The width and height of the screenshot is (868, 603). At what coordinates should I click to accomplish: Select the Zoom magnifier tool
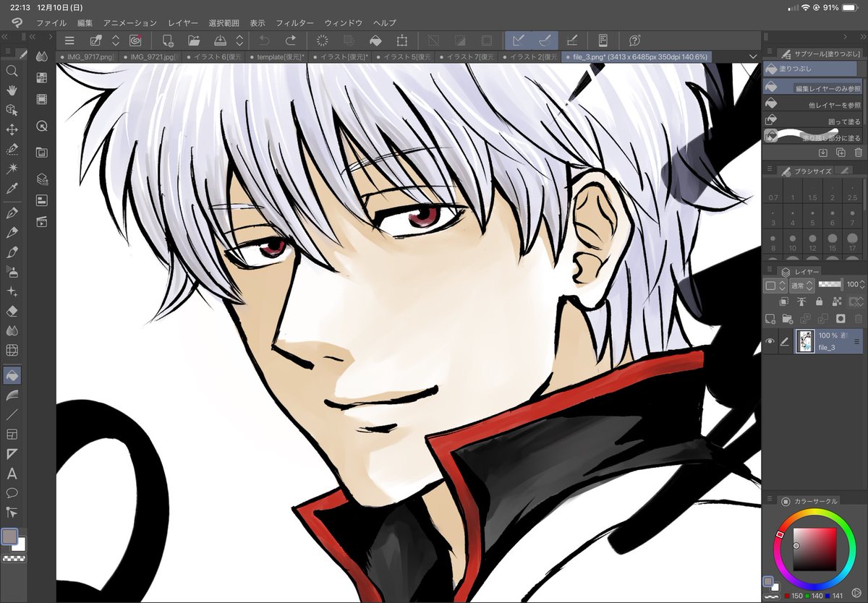tap(12, 71)
